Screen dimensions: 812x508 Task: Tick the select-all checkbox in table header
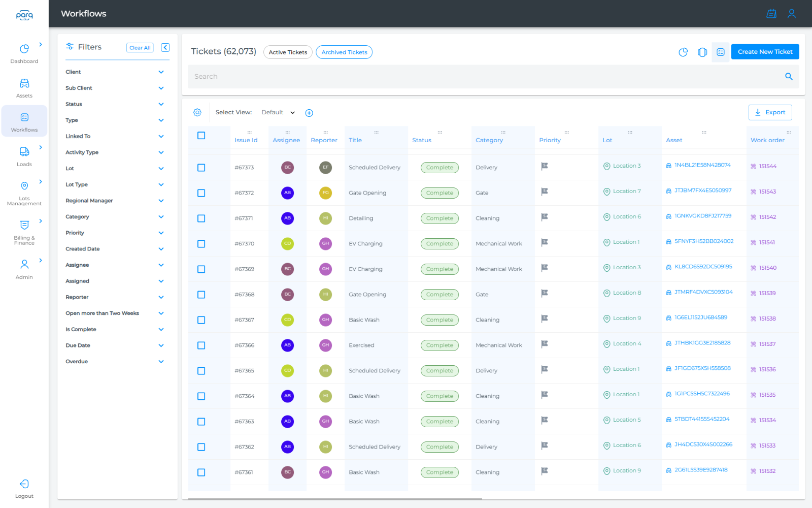[x=201, y=136]
